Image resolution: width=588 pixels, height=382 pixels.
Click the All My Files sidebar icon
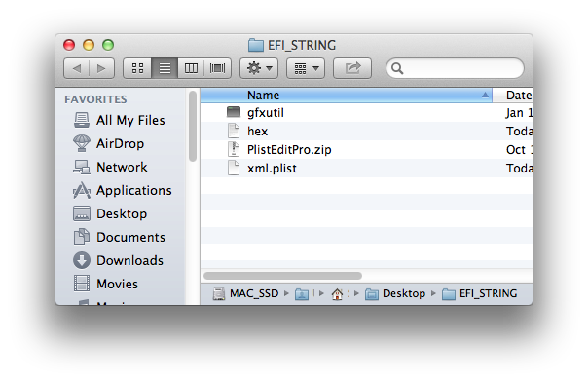(82, 120)
